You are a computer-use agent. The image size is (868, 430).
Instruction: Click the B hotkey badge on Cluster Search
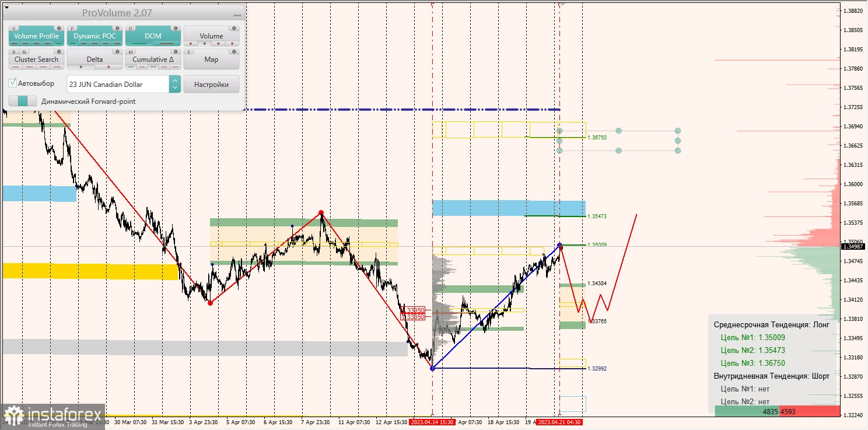[x=14, y=52]
